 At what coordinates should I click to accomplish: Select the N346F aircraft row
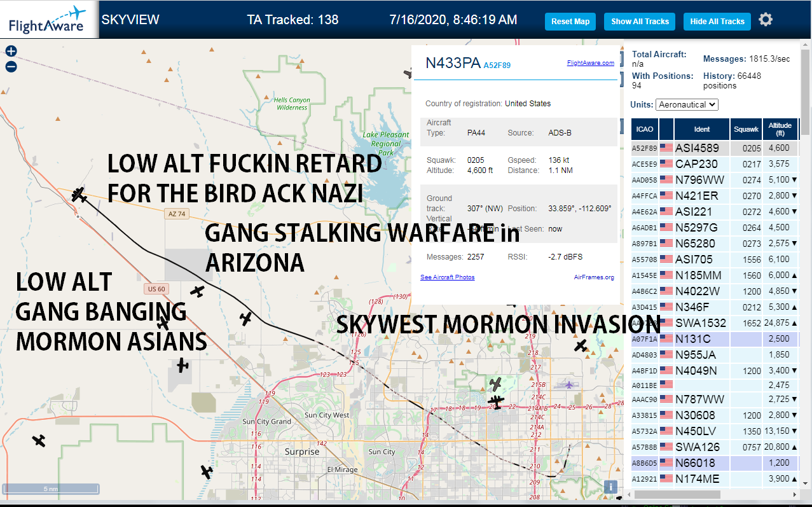(715, 307)
